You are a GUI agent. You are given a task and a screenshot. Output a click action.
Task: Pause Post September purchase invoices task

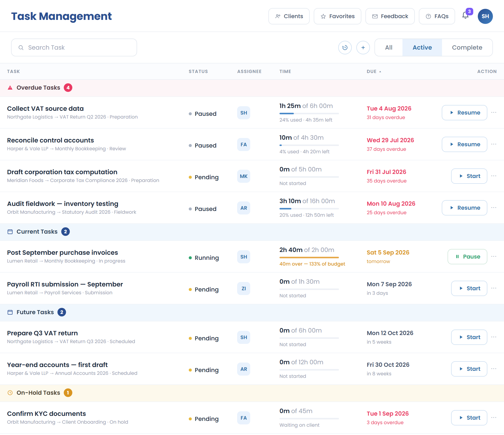click(x=467, y=257)
